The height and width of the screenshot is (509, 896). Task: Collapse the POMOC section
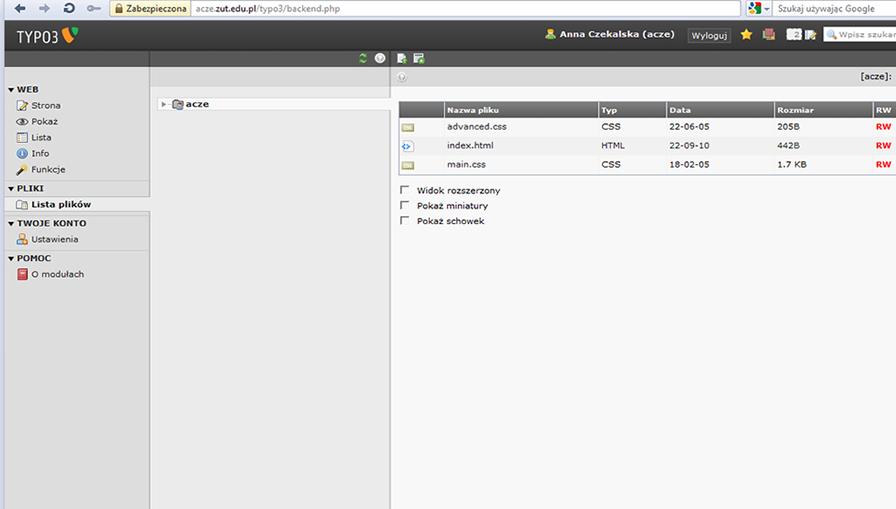tap(11, 259)
